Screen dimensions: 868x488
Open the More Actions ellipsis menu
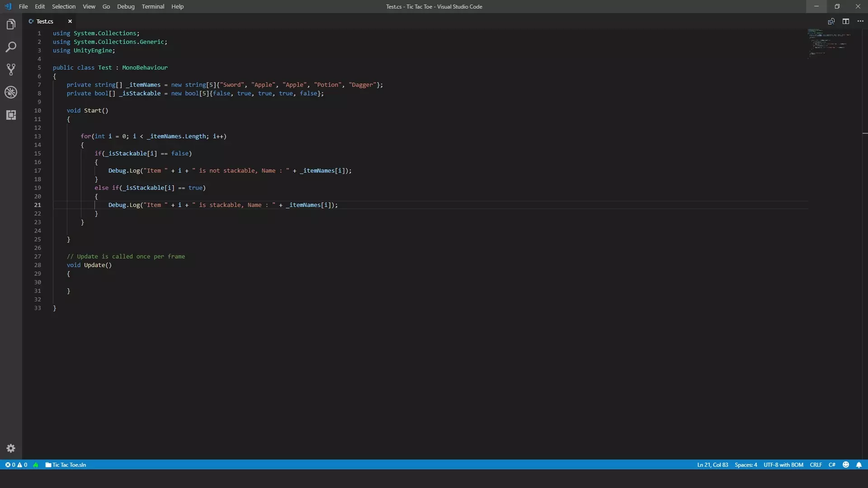point(860,21)
